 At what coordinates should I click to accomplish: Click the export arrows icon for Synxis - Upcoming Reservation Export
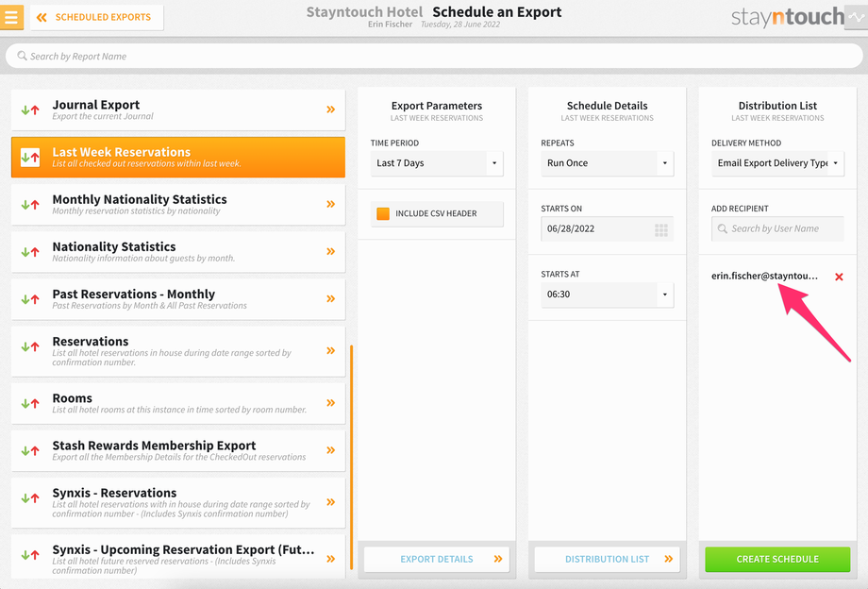(x=30, y=555)
